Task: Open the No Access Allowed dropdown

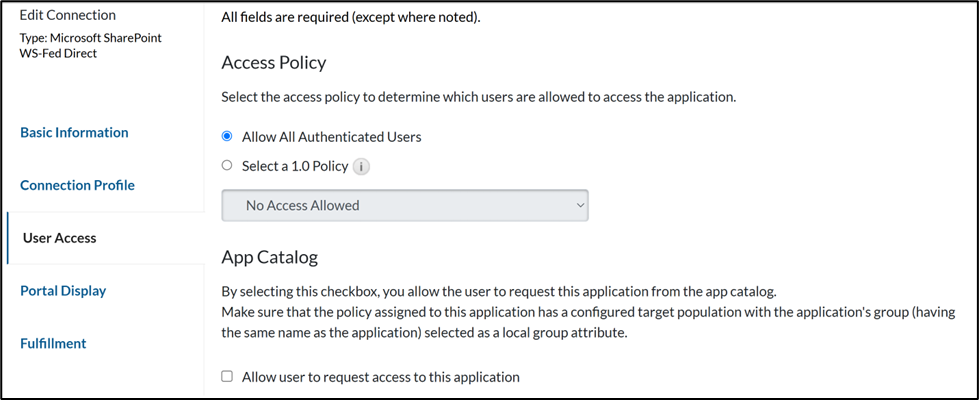Action: (404, 206)
